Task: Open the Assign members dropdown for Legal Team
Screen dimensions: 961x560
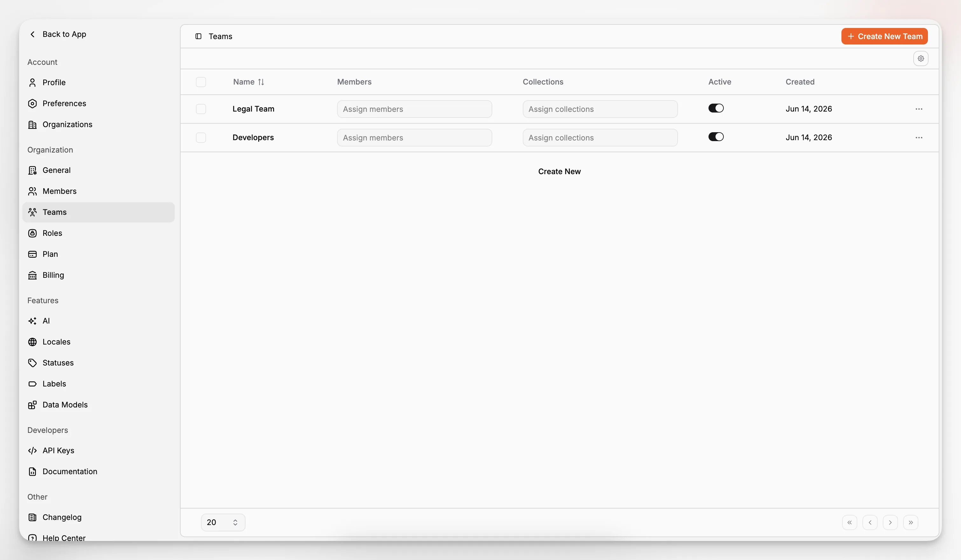Action: click(x=415, y=109)
